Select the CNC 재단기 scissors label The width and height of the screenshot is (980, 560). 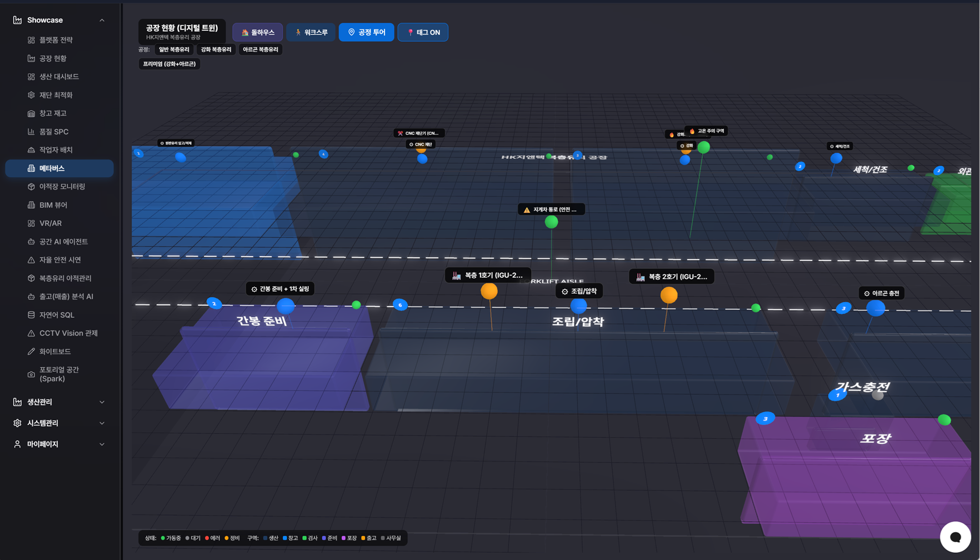(419, 133)
